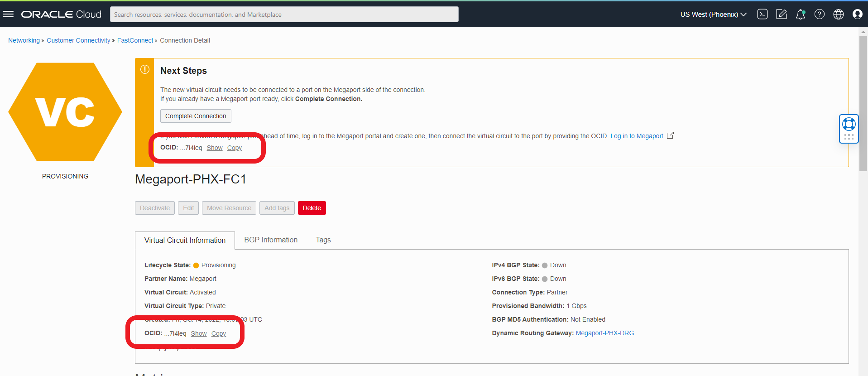Click the Deactivate button

pyautogui.click(x=155, y=208)
